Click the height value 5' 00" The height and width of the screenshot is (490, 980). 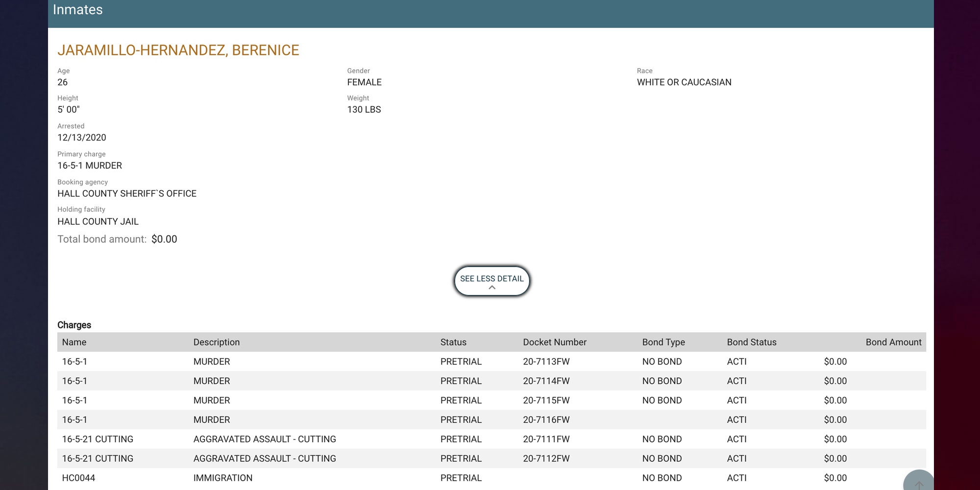tap(69, 110)
